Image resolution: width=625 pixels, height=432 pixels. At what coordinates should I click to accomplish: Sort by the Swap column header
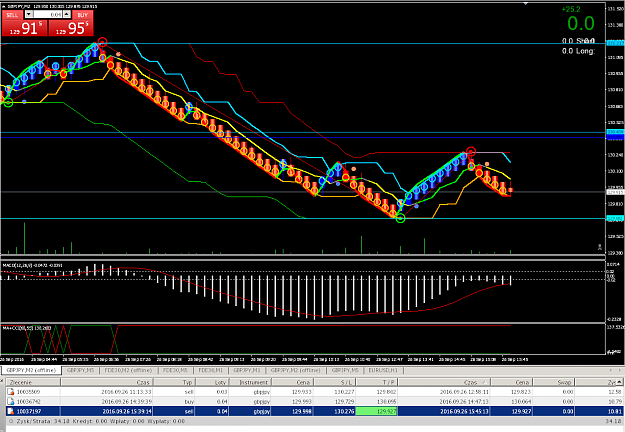pyautogui.click(x=554, y=382)
